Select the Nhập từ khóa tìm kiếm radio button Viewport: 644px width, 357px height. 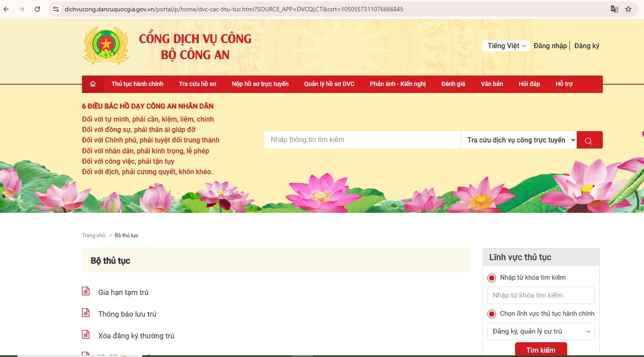pyautogui.click(x=492, y=278)
